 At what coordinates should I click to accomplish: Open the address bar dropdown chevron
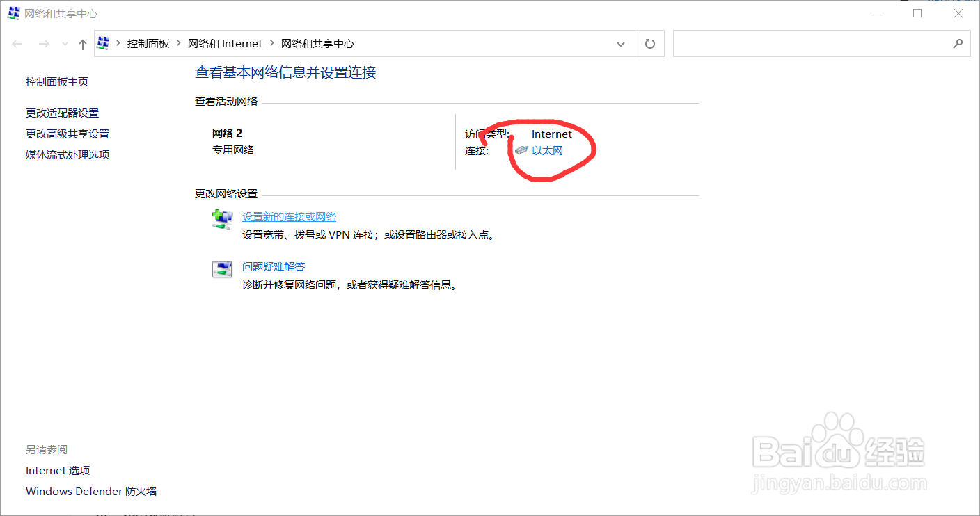pos(620,43)
